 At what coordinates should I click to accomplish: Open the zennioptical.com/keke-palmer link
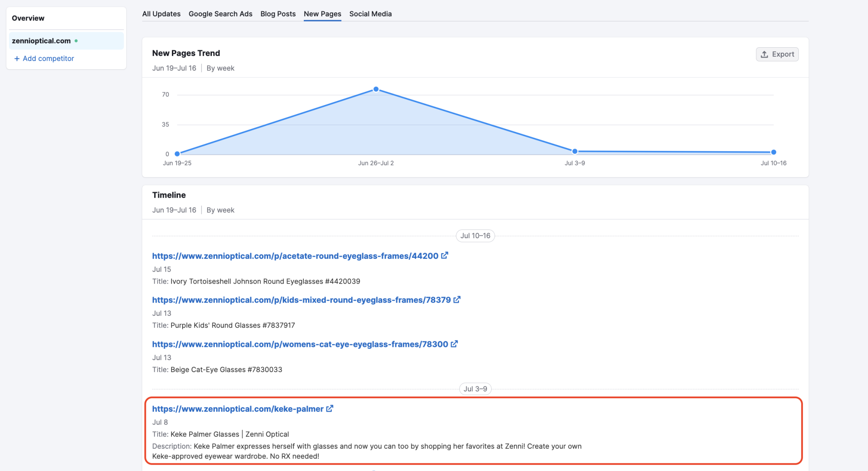[x=238, y=409]
